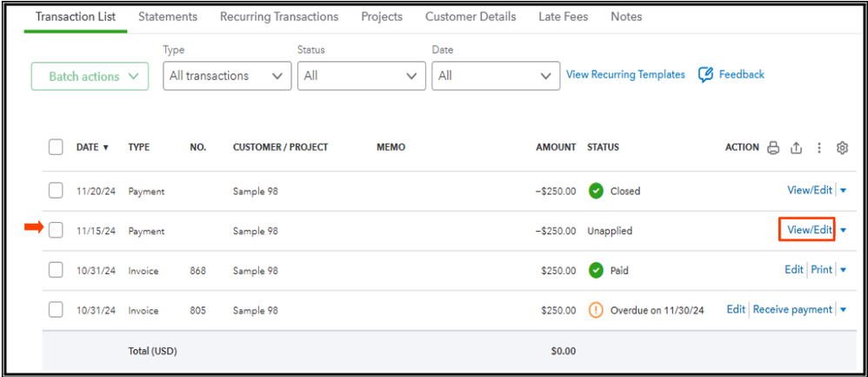Click View Recurring Templates link
This screenshot has height=377, width=868.
625,75
